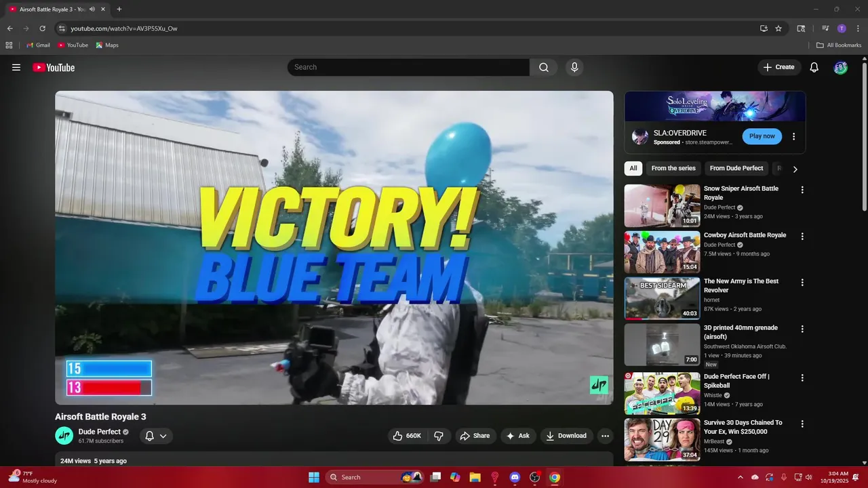Viewport: 868px width, 488px height.
Task: Open the All Bookmarks folder
Action: 839,45
